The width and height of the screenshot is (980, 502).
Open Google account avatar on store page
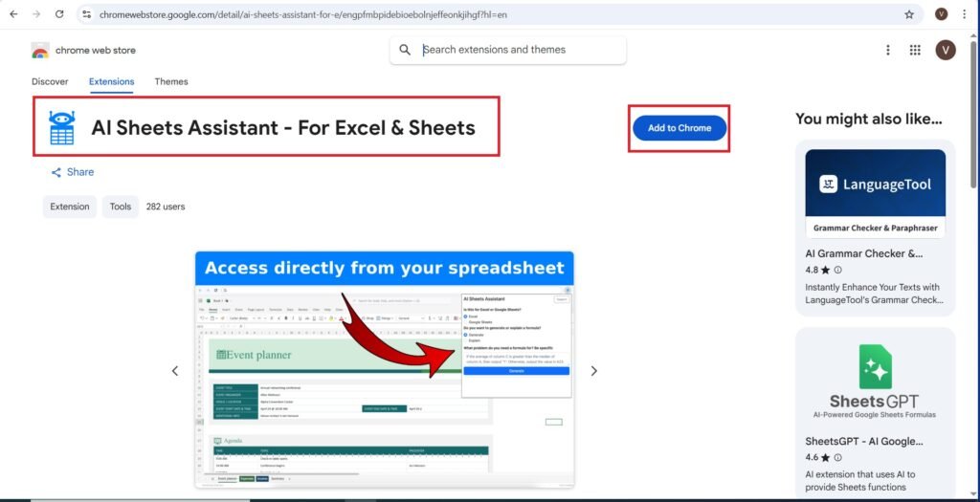click(x=945, y=50)
